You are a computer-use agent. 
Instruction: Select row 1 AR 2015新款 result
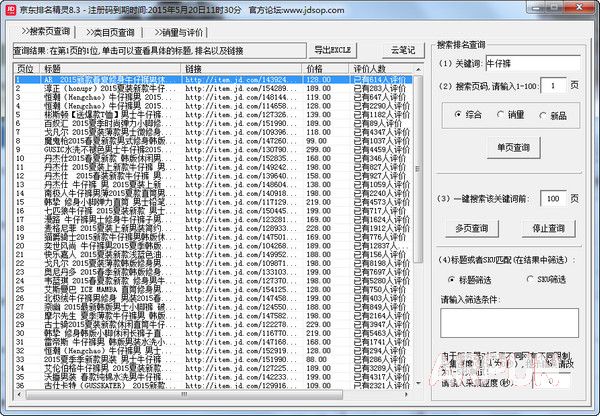tap(214, 80)
